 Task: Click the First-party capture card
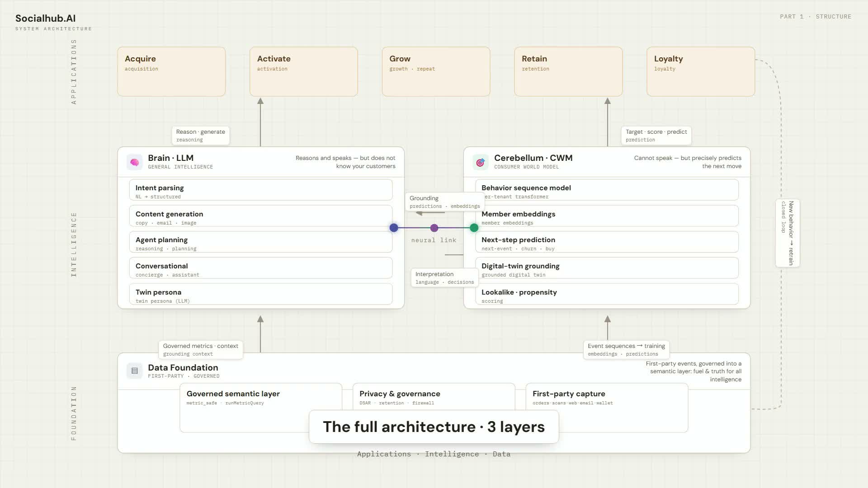pos(607,408)
